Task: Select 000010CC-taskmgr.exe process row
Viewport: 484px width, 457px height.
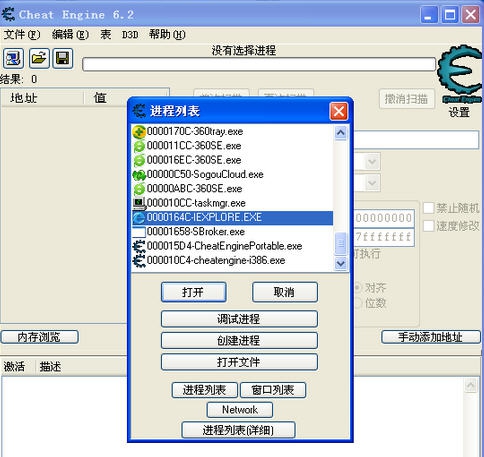Action: [x=232, y=203]
